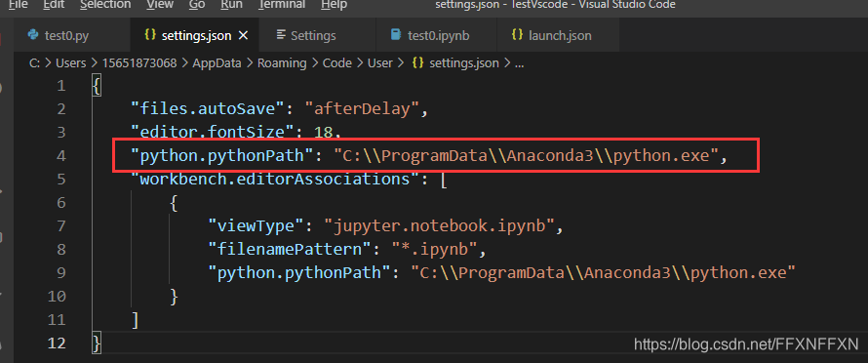Click the 'AppData' breadcrumb segment
Viewport: 868px width, 363px height.
pos(217,63)
